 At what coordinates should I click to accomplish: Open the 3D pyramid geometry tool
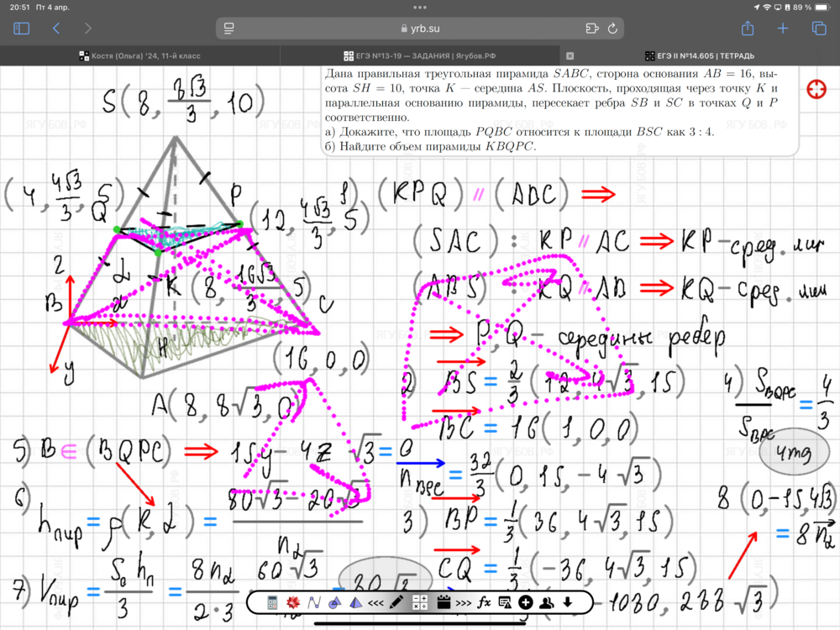coord(356,602)
